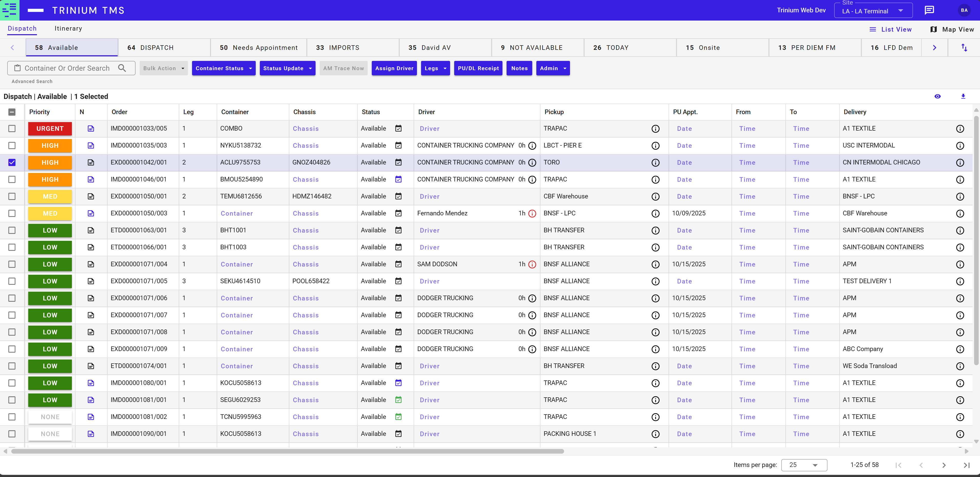Open the Items per page dropdown
The width and height of the screenshot is (980, 477).
[x=804, y=465]
